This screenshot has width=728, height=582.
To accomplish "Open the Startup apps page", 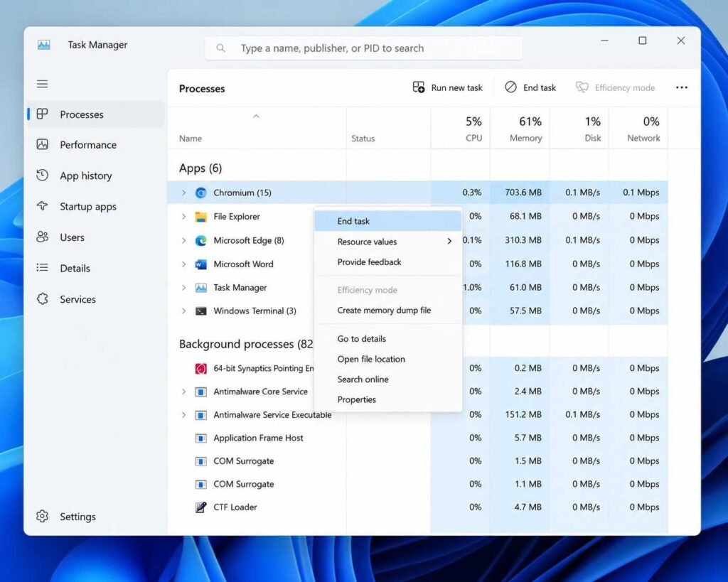I will pyautogui.click(x=96, y=207).
